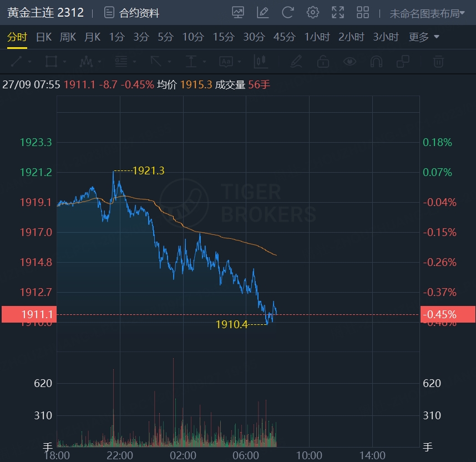Choose the 45分 interval
Image resolution: width=476 pixels, height=462 pixels.
click(285, 37)
